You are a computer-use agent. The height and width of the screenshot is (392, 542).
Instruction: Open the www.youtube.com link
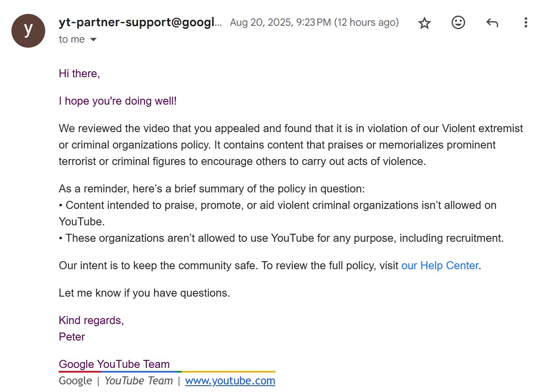230,381
